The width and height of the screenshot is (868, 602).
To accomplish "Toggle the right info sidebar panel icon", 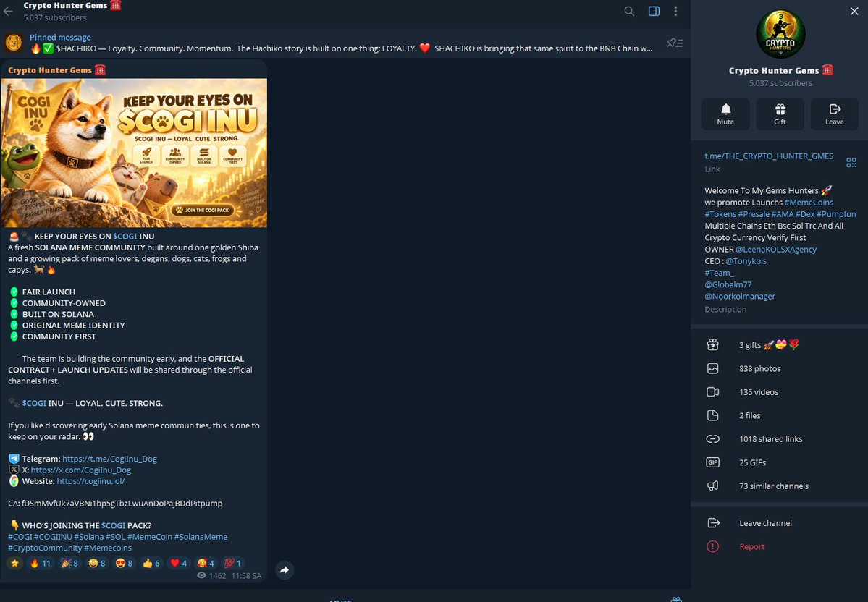I will point(654,11).
